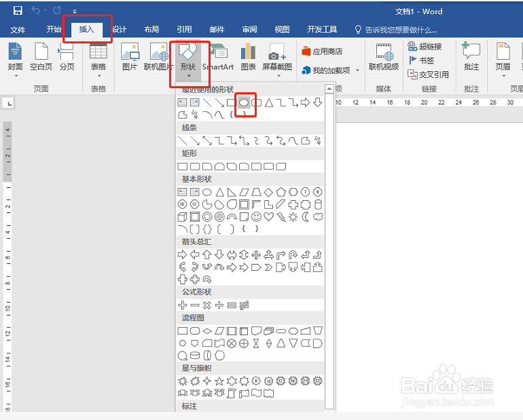Image resolution: width=523 pixels, height=420 pixels.
Task: Insert a 图表 chart
Action: click(248, 56)
